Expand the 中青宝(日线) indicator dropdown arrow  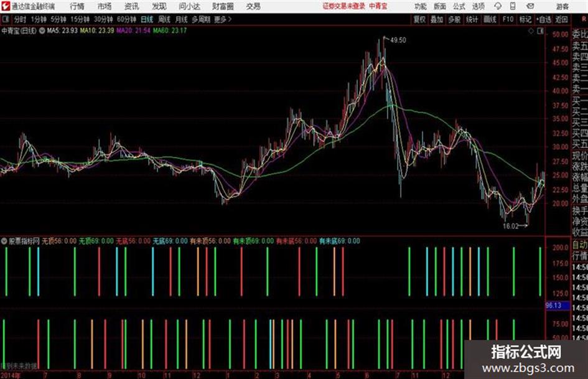pyautogui.click(x=42, y=30)
